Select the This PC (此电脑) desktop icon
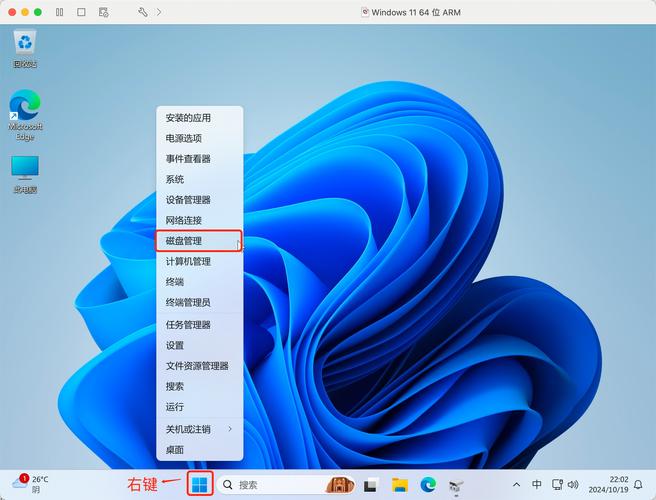The image size is (656, 500). coord(25,174)
